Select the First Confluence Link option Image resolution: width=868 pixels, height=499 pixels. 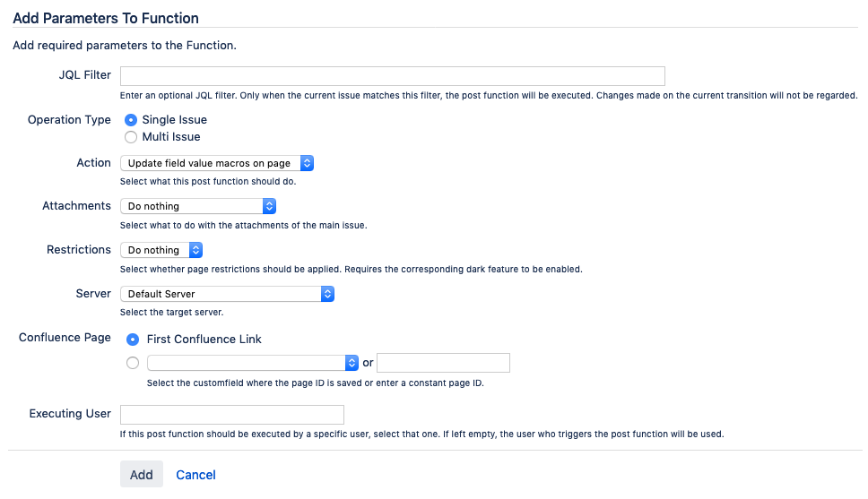coord(134,340)
